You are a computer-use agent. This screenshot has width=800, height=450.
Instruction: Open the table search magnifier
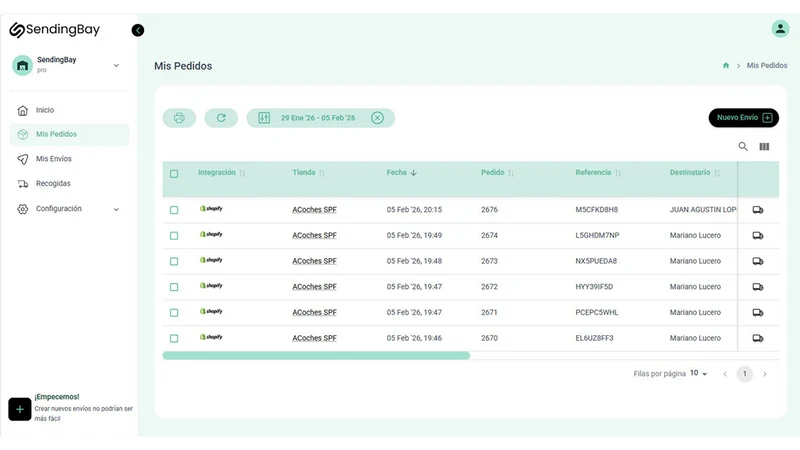(x=743, y=146)
